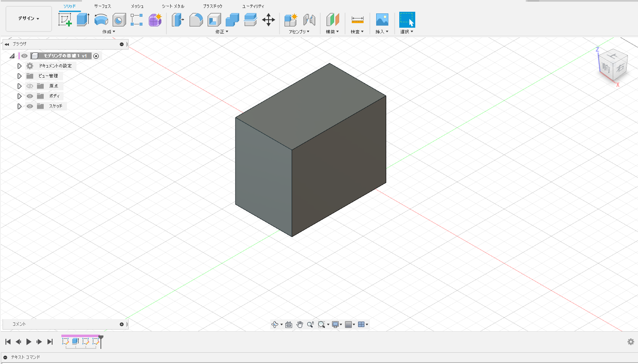
Task: Jump to timeline end
Action: 50,342
